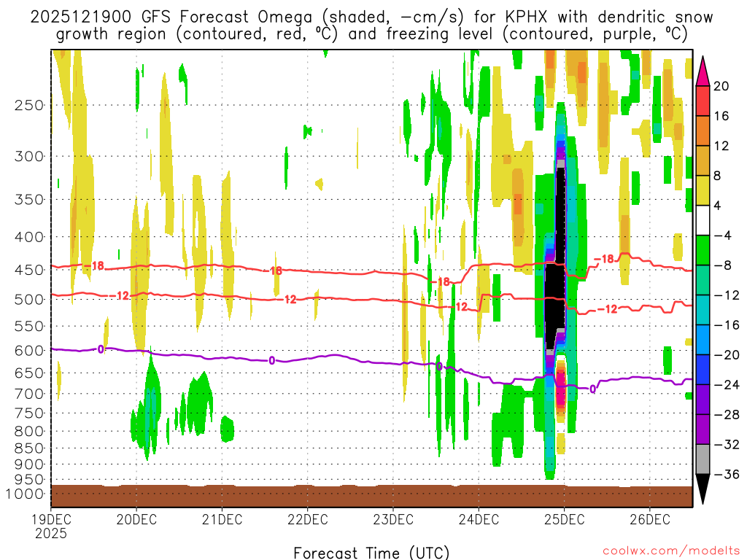747x560 pixels.
Task: Click the -8 colorbar tick label
Action: pyautogui.click(x=723, y=265)
